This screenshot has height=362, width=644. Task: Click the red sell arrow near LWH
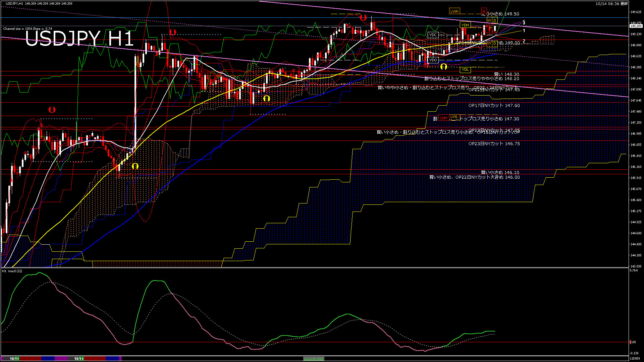click(x=363, y=17)
